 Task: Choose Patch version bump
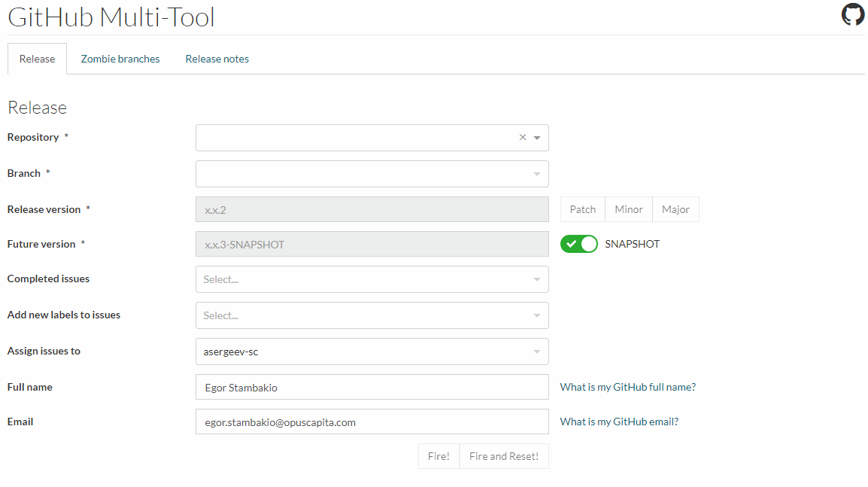(x=582, y=209)
